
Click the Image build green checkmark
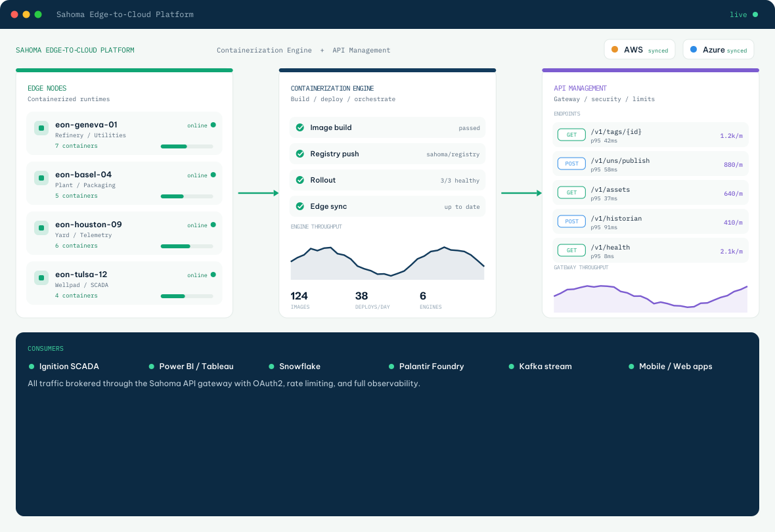300,127
